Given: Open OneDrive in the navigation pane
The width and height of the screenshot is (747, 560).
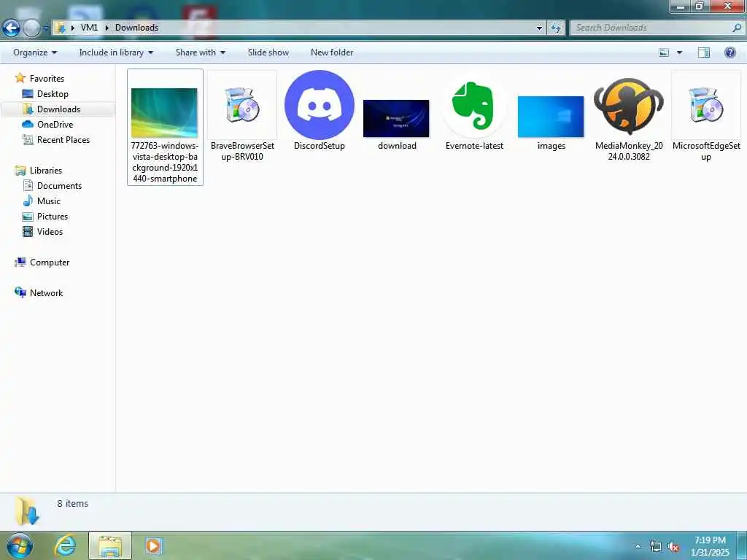Looking at the screenshot, I should click(x=55, y=124).
